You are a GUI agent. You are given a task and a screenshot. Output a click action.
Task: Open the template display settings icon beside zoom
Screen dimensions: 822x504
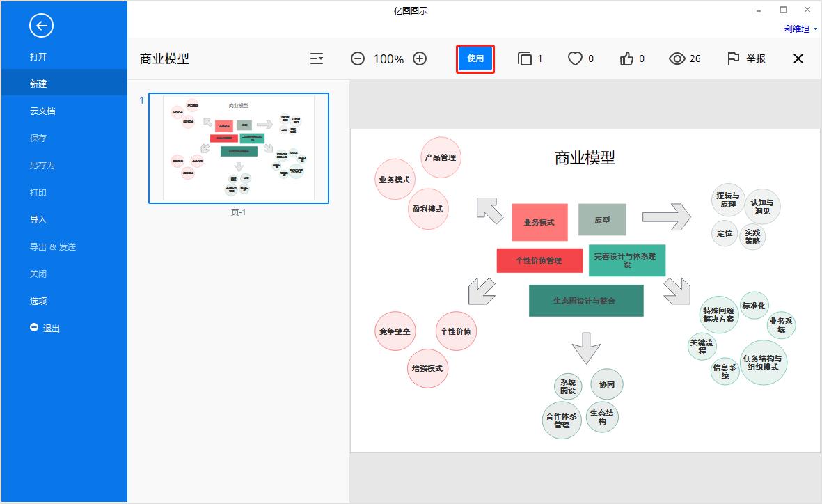tap(317, 58)
